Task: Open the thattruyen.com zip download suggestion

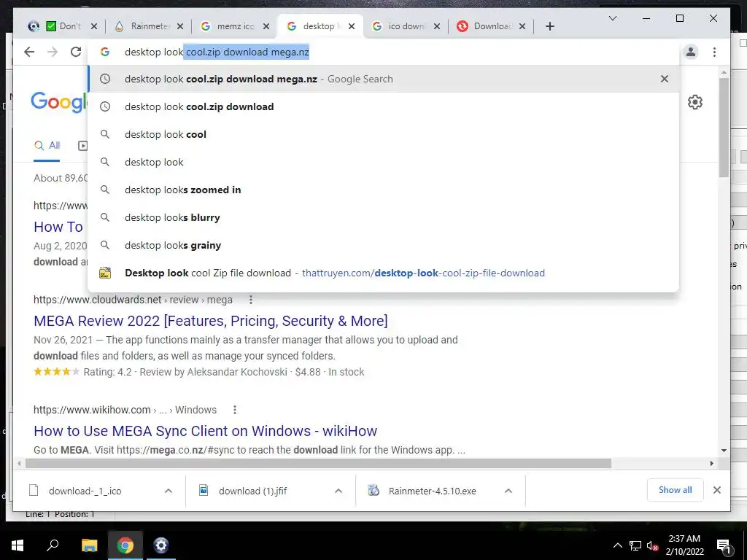Action: 384,273
